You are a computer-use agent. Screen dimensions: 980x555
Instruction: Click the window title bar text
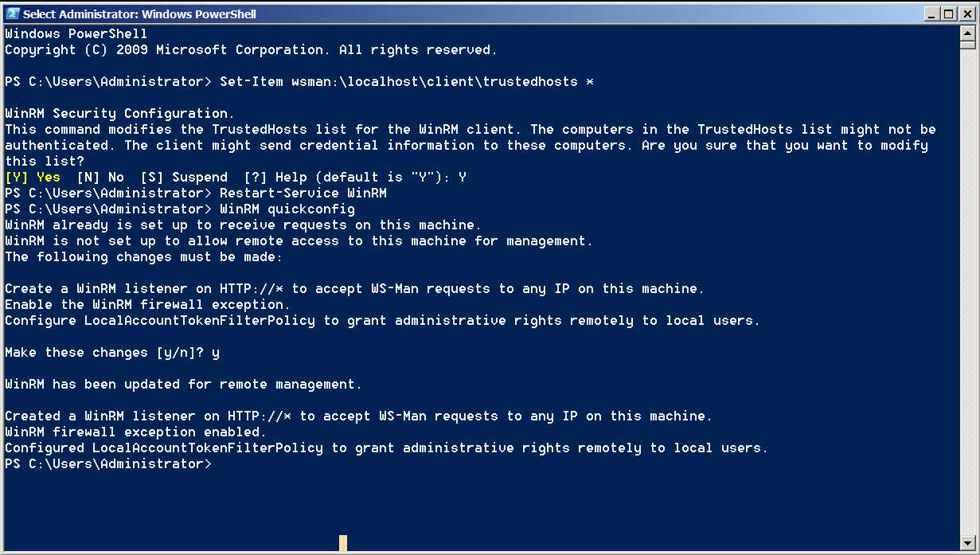coord(139,14)
